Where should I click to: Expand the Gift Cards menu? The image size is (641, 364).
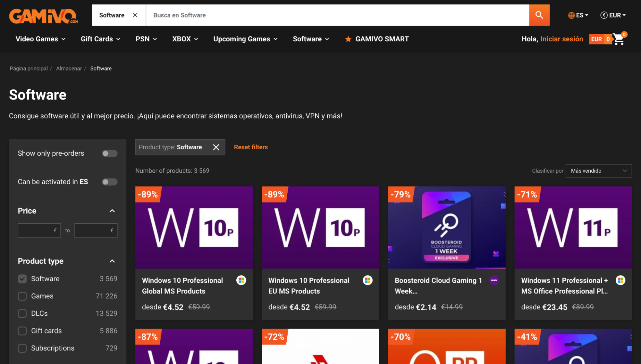pos(101,39)
